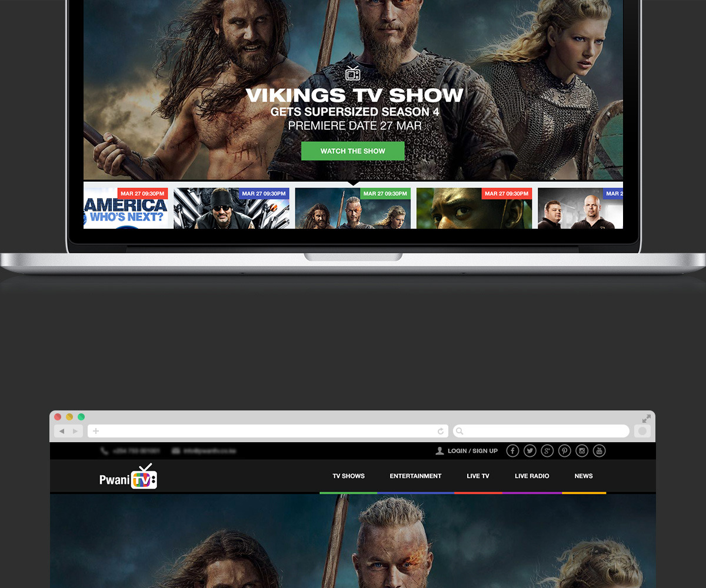Viewport: 706px width, 588px height.
Task: Click the phone icon in the top bar
Action: (x=104, y=451)
